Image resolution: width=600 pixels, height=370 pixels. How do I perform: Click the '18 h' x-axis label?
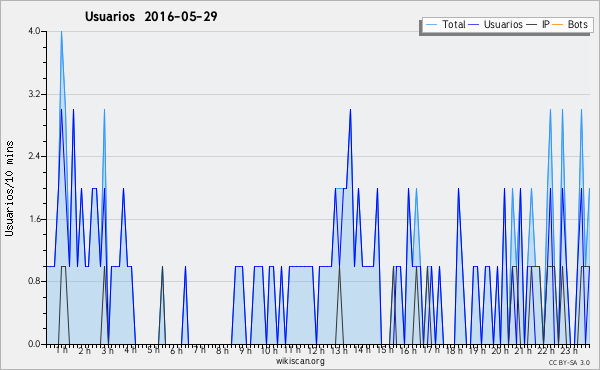pyautogui.click(x=454, y=350)
